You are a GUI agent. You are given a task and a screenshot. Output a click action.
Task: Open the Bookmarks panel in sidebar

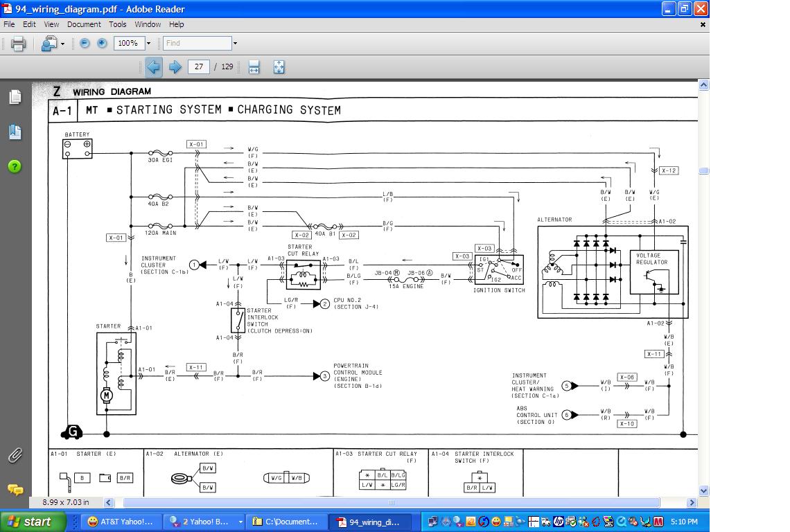click(x=15, y=132)
